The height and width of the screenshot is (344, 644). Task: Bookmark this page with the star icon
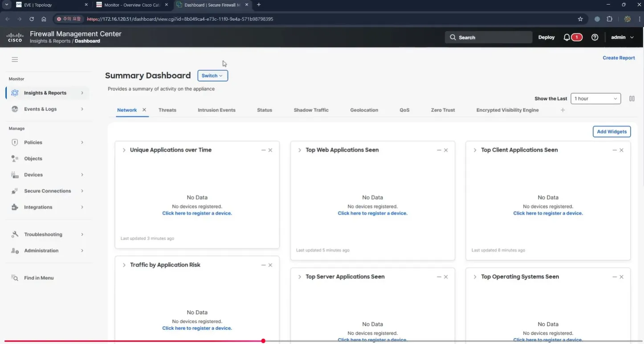(x=580, y=19)
